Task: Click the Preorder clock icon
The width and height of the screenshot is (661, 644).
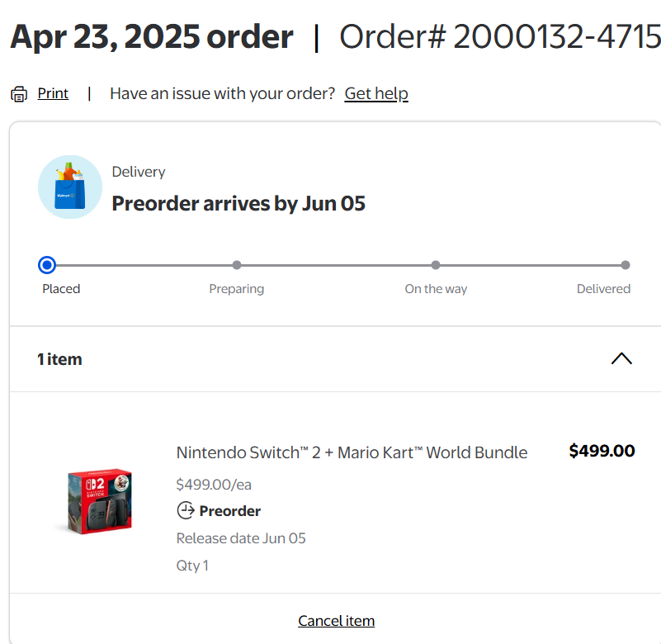Action: click(186, 511)
